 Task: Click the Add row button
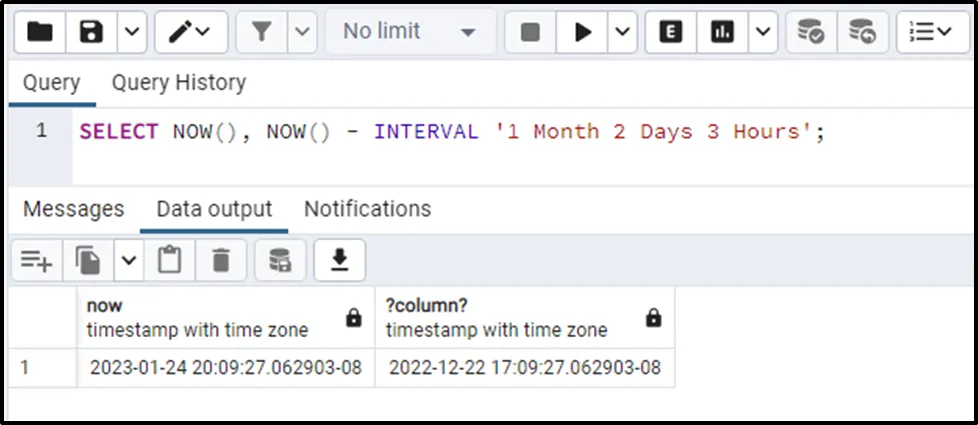point(36,261)
